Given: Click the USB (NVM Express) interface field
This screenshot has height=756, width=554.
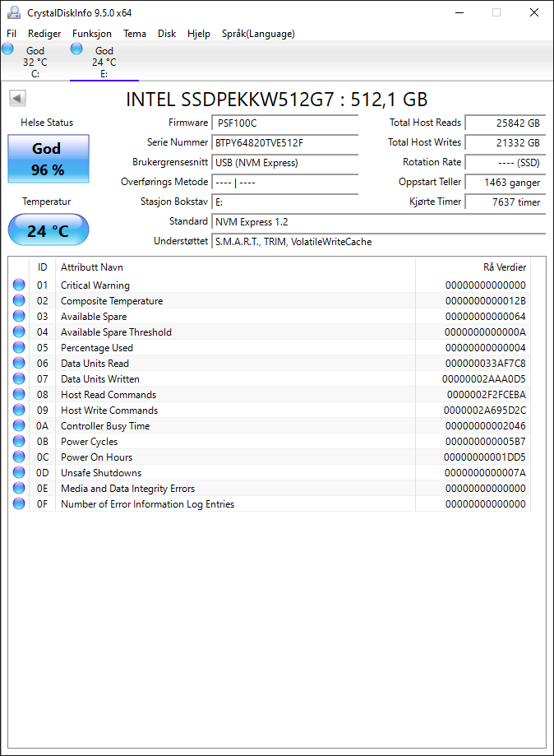Looking at the screenshot, I should click(x=284, y=163).
